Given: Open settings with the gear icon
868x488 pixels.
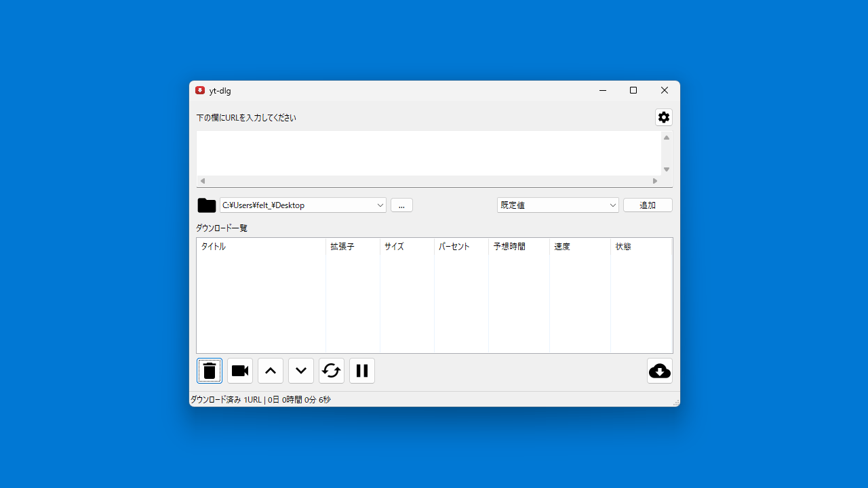Looking at the screenshot, I should click(x=664, y=117).
